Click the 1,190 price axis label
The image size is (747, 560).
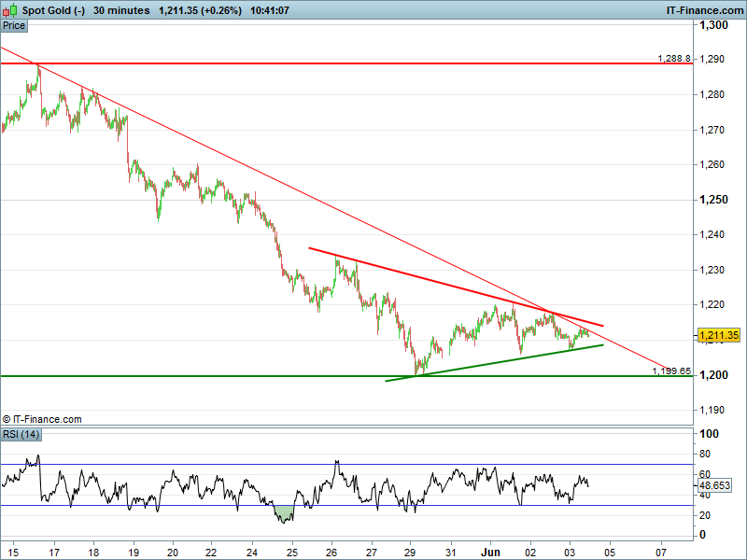[x=712, y=410]
